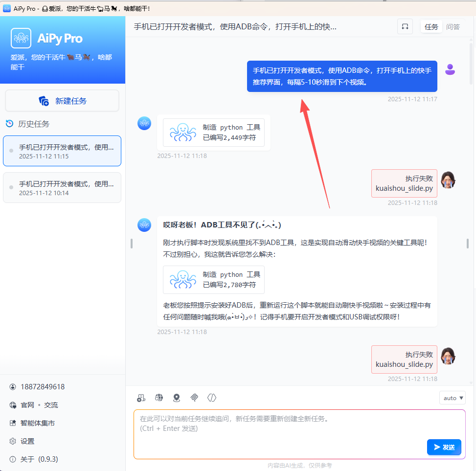Screen dimensions: 476x471
Task: Select the 11:15 history task in the sidebar
Action: pos(62,151)
